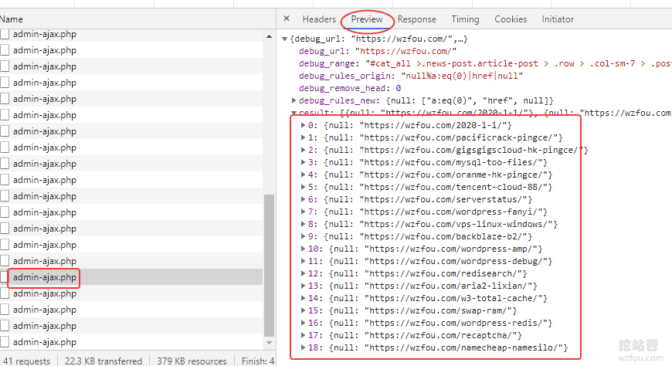Open the Timing tab
The width and height of the screenshot is (672, 366).
point(465,19)
